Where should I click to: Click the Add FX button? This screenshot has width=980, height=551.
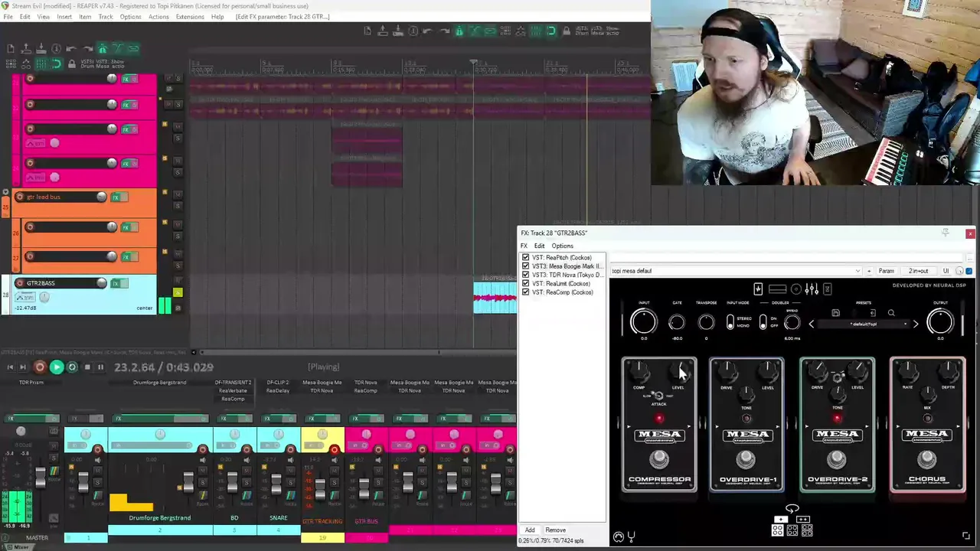(530, 530)
